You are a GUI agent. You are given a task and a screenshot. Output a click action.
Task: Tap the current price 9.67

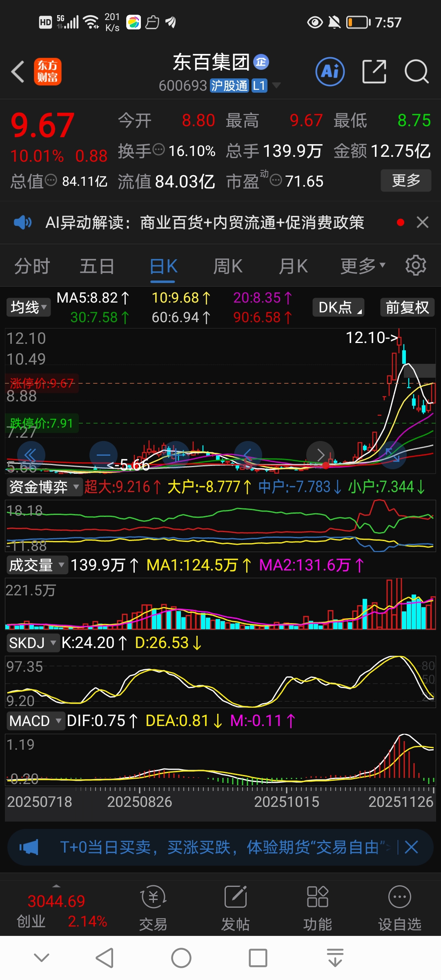coord(42,125)
